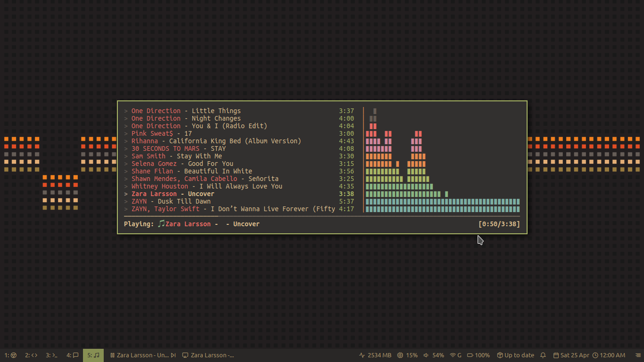
Task: Click the green music note in Playing line
Action: (x=161, y=224)
